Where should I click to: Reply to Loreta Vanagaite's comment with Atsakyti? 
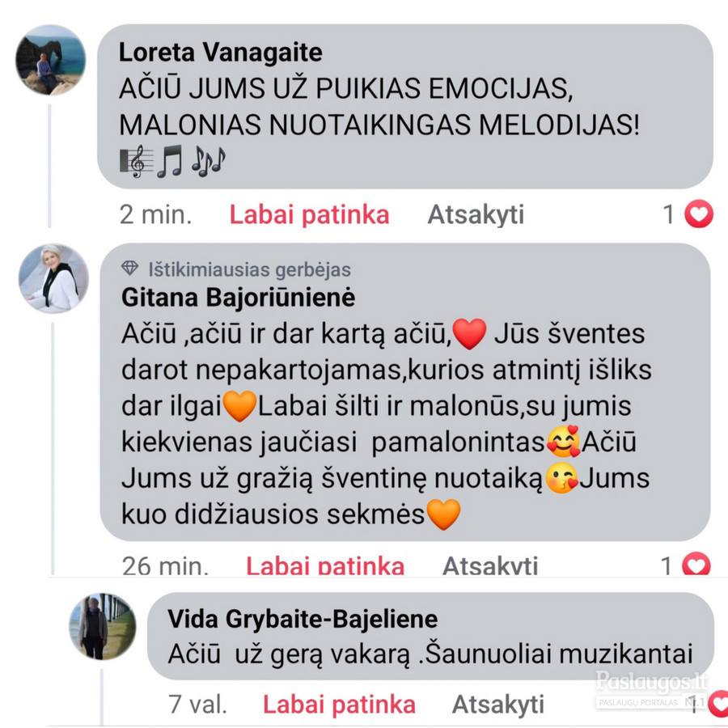476,214
